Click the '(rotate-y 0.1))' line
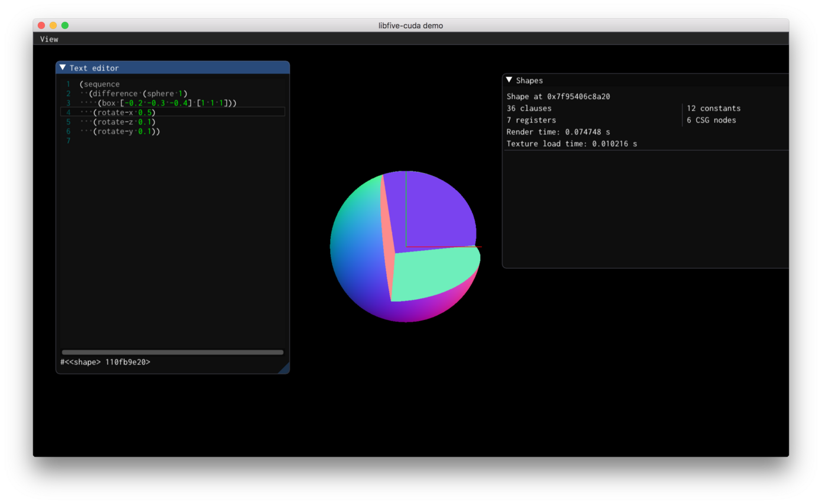The height and width of the screenshot is (504, 822). [x=126, y=131]
